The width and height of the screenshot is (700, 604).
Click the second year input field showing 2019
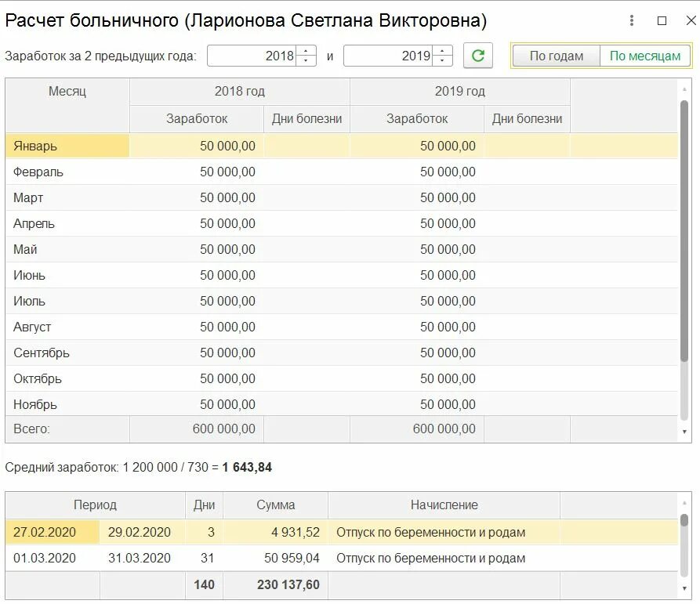pos(389,56)
